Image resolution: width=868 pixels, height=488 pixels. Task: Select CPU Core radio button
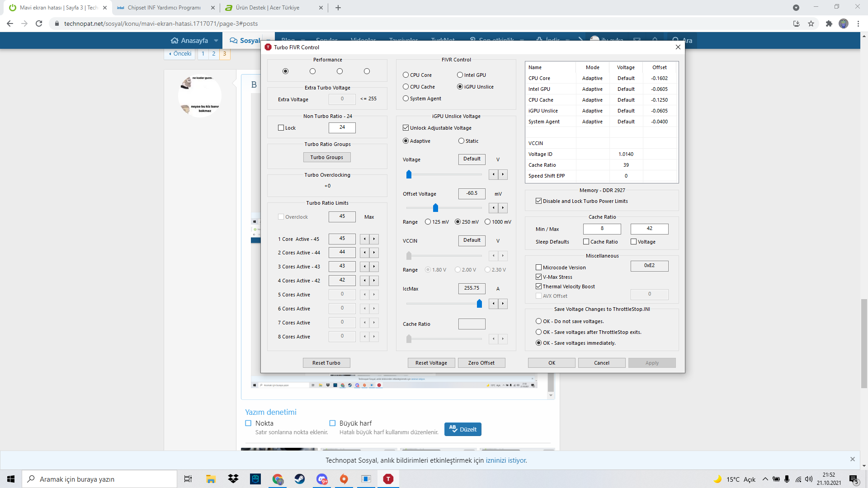pyautogui.click(x=406, y=75)
